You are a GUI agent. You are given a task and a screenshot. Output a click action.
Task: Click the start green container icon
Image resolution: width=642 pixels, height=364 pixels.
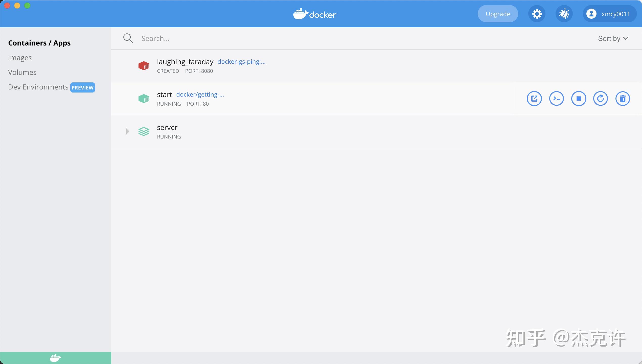[x=144, y=99]
